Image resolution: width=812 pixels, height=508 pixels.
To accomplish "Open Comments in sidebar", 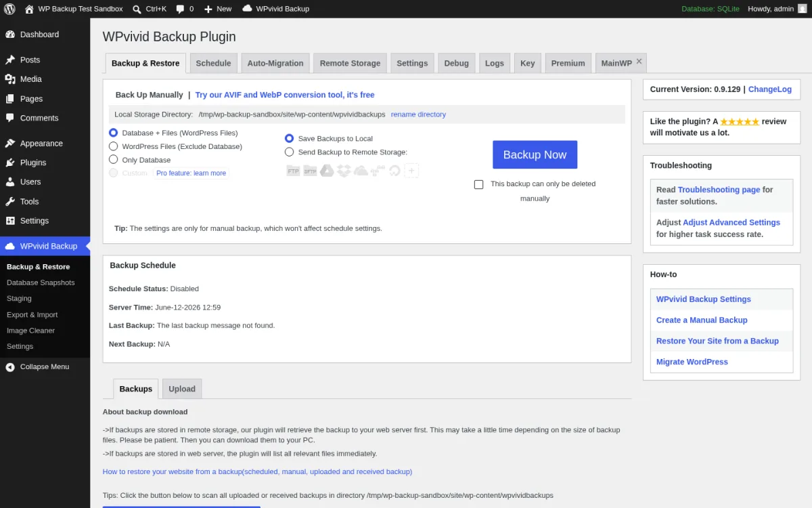I will pos(45,118).
